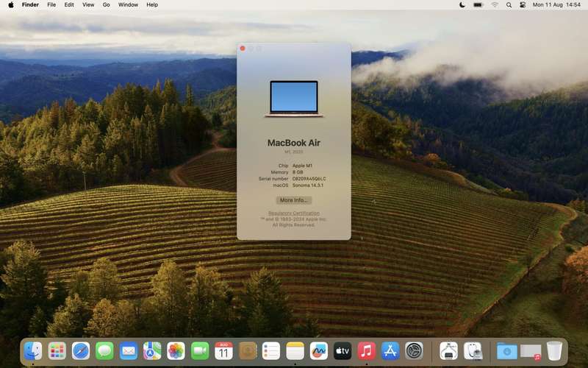588x368 pixels.
Task: Open Control Center in menu bar
Action: [x=523, y=5]
